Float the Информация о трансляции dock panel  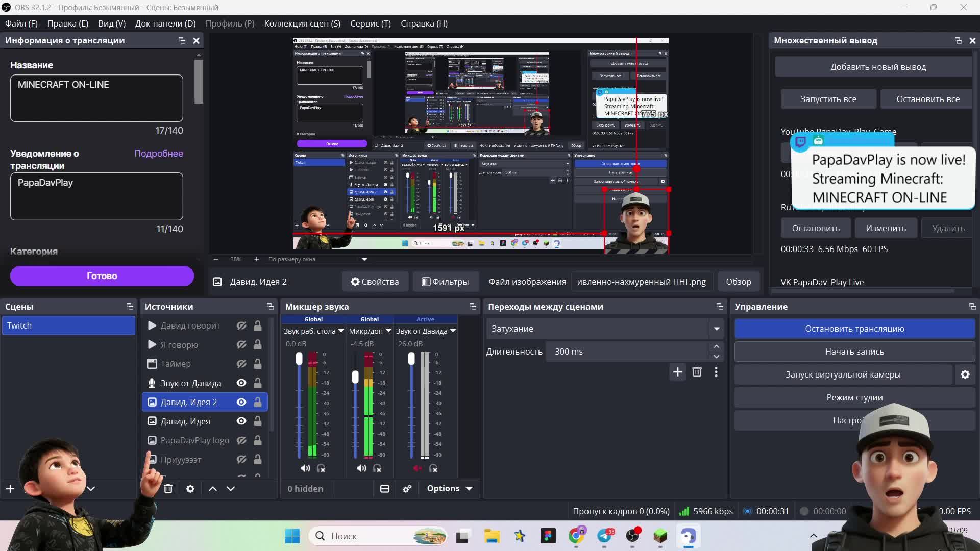tap(182, 41)
